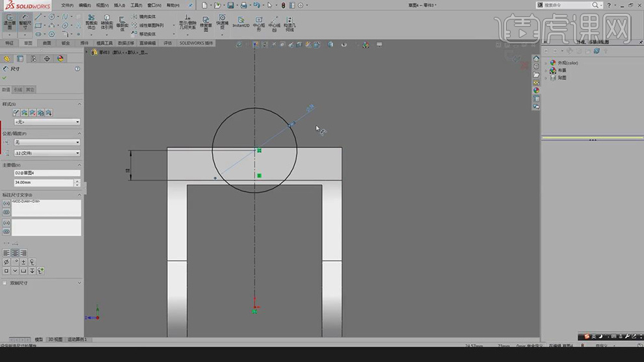Viewport: 644px width, 362px height.
Task: Click the Centerline (中心线) tool
Action: (x=275, y=23)
